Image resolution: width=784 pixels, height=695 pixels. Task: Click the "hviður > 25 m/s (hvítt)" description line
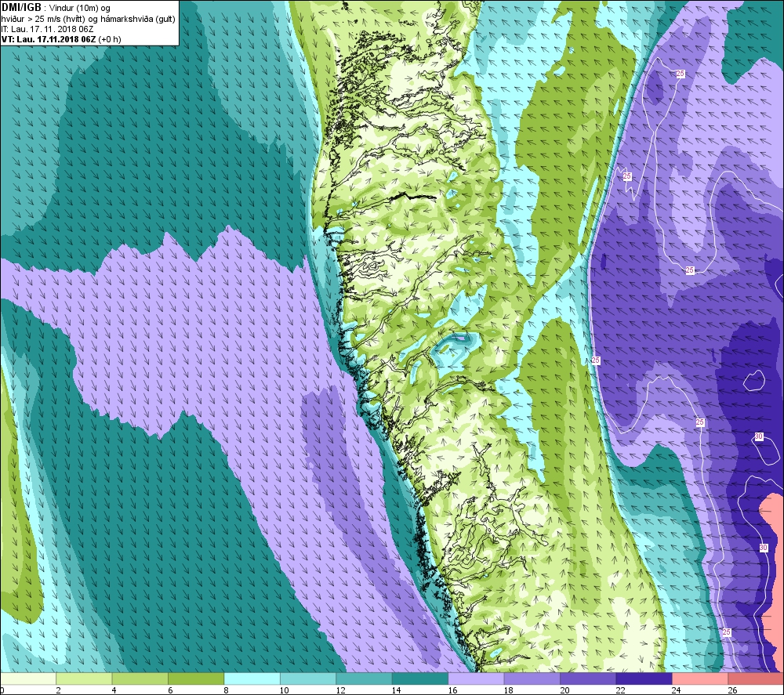pos(43,19)
